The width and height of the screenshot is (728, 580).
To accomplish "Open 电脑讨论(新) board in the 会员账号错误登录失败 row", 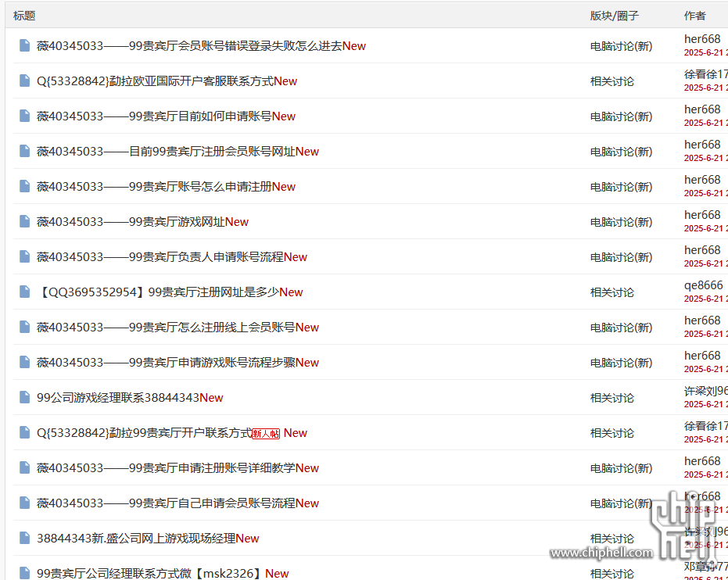I will (x=621, y=46).
